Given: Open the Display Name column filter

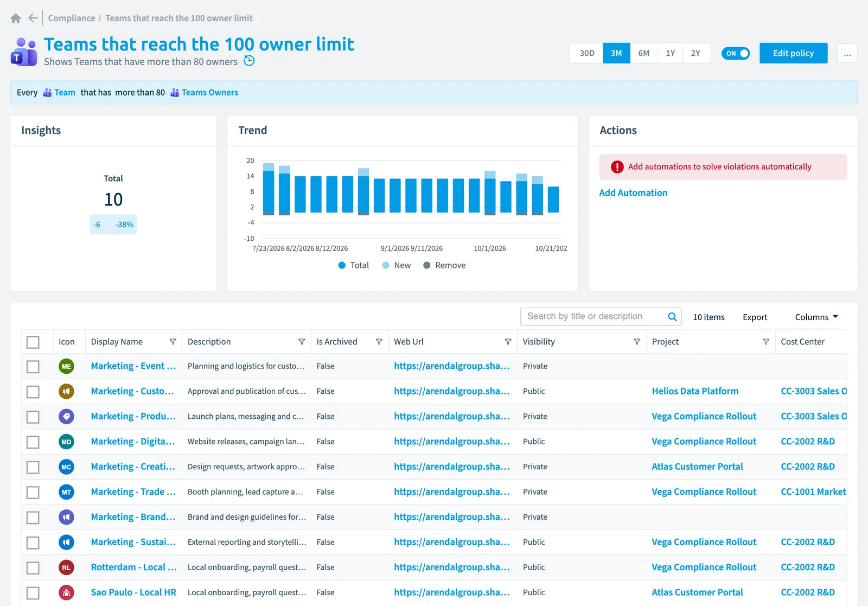Looking at the screenshot, I should coord(173,342).
